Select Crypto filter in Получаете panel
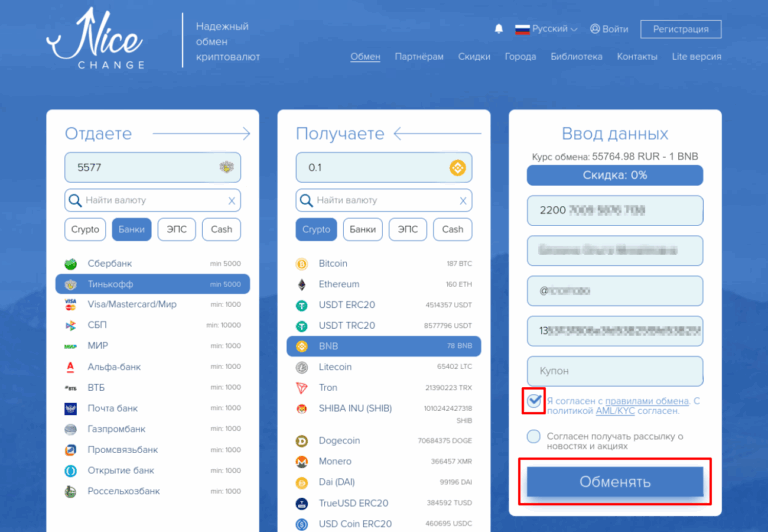Viewport: 768px width, 532px height. tap(316, 229)
